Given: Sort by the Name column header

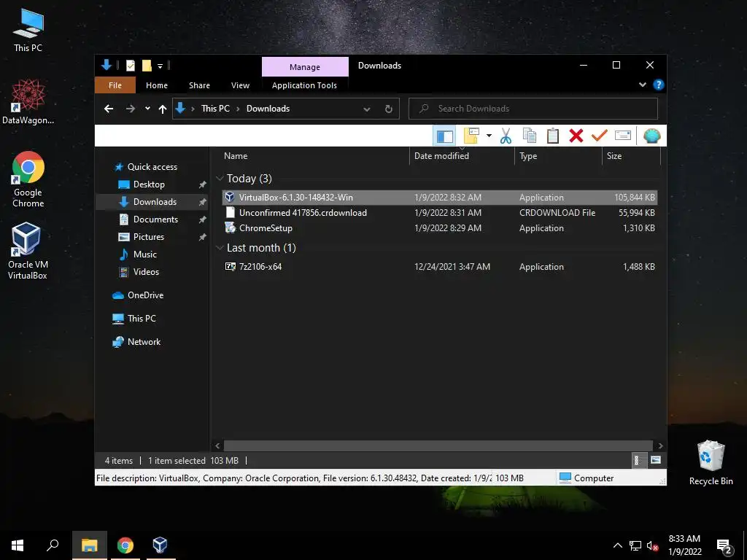Looking at the screenshot, I should [314, 156].
